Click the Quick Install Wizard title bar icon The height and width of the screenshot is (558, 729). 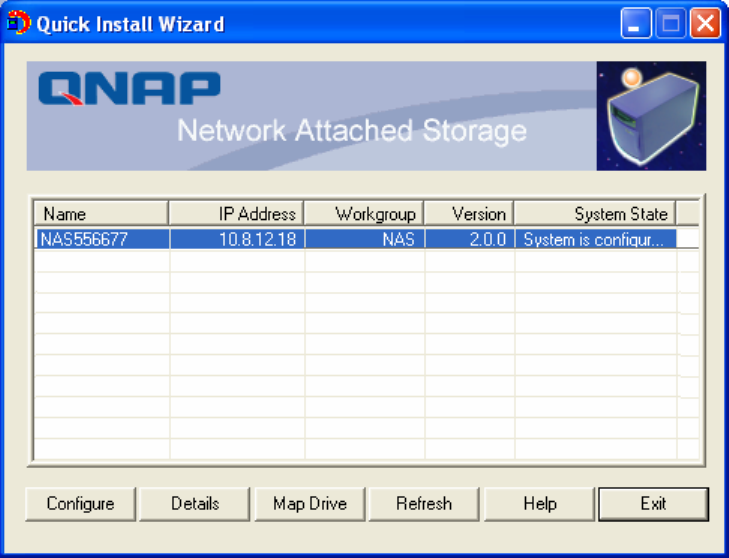(19, 23)
